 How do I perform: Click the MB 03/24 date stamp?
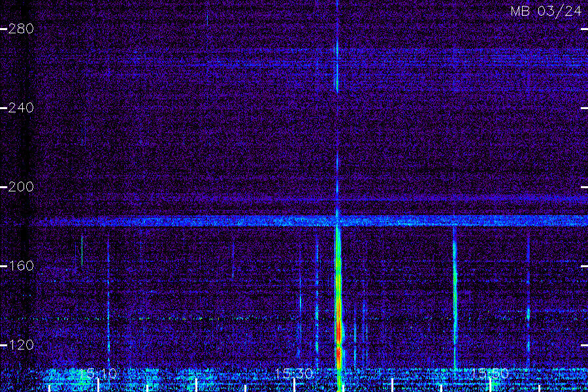pos(546,11)
